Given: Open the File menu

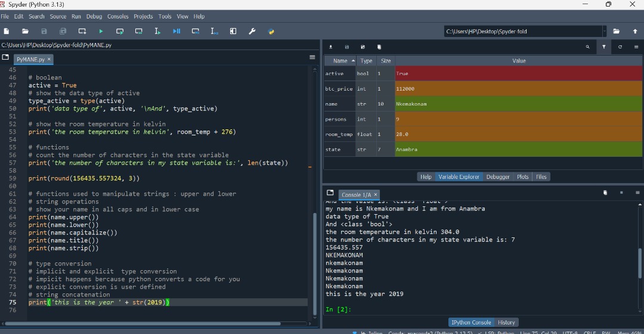Looking at the screenshot, I should pyautogui.click(x=5, y=17).
